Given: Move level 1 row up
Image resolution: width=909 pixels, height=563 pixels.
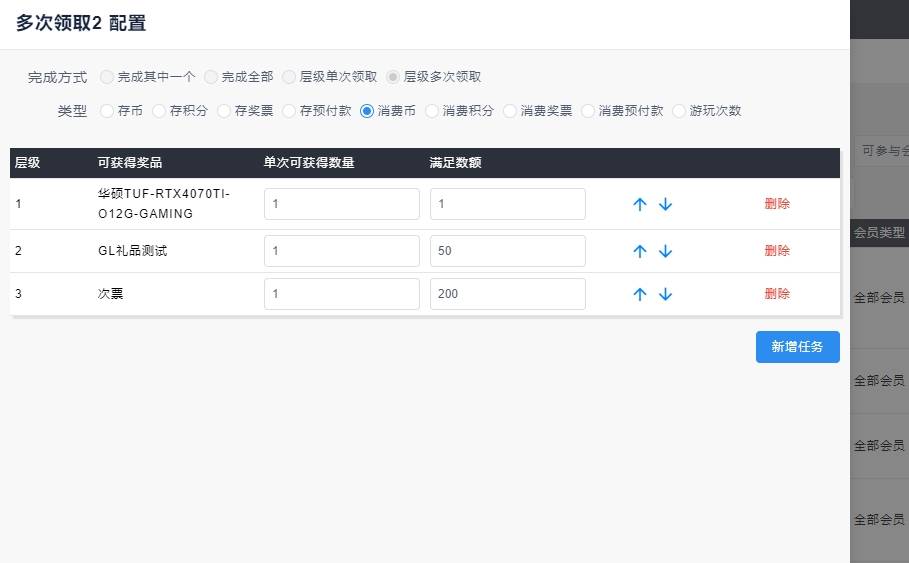Looking at the screenshot, I should pos(639,204).
